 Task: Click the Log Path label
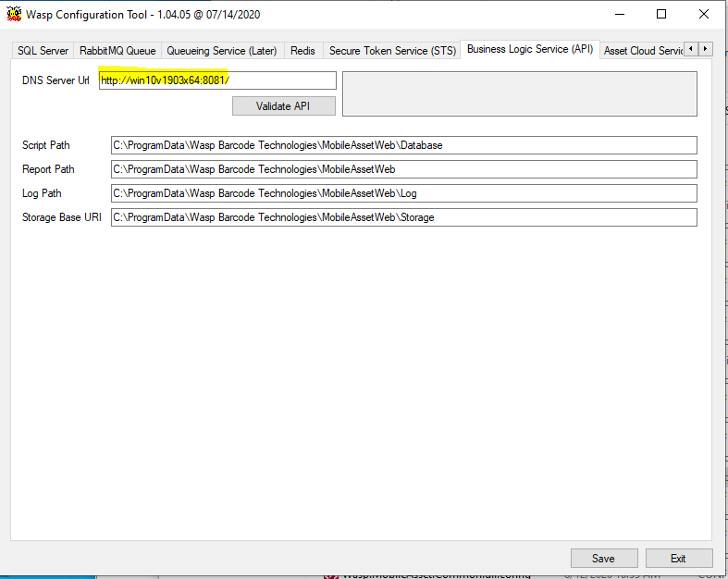[x=42, y=193]
